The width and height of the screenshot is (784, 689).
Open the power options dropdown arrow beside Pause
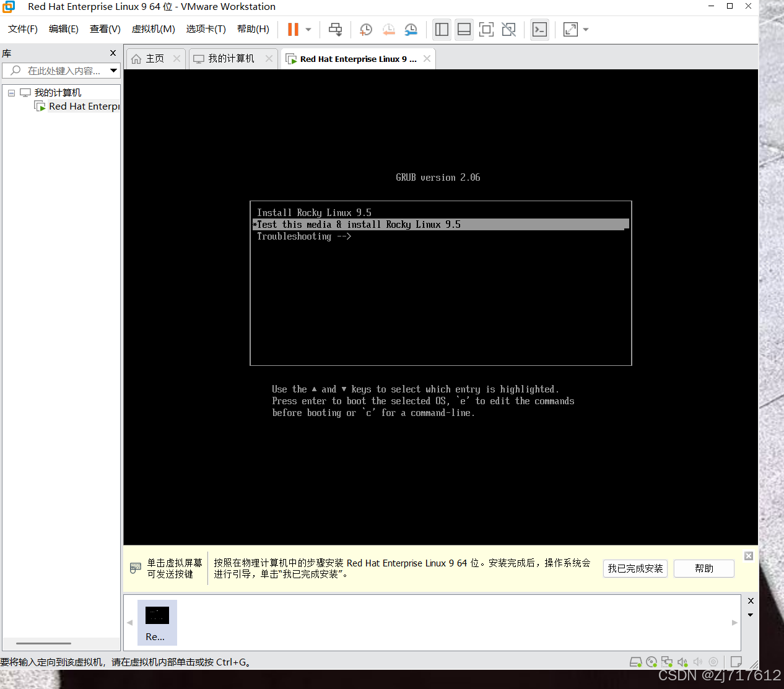pyautogui.click(x=308, y=29)
